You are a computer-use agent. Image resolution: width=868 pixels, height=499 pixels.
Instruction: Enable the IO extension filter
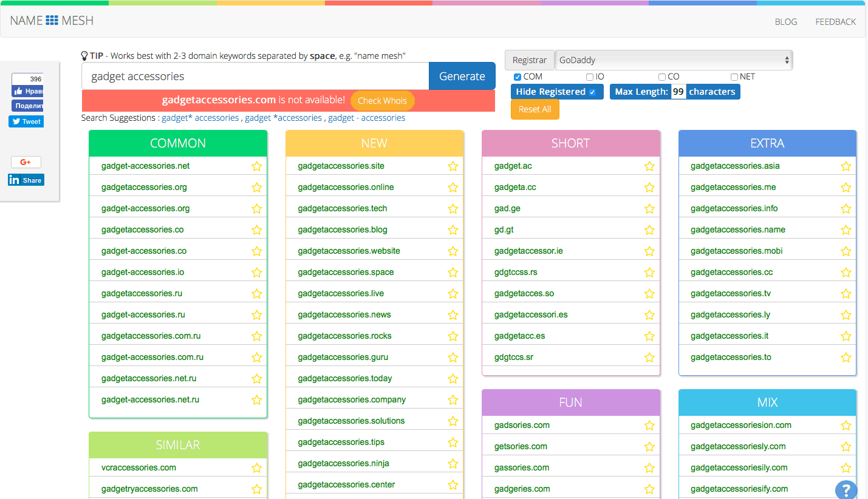pyautogui.click(x=589, y=76)
